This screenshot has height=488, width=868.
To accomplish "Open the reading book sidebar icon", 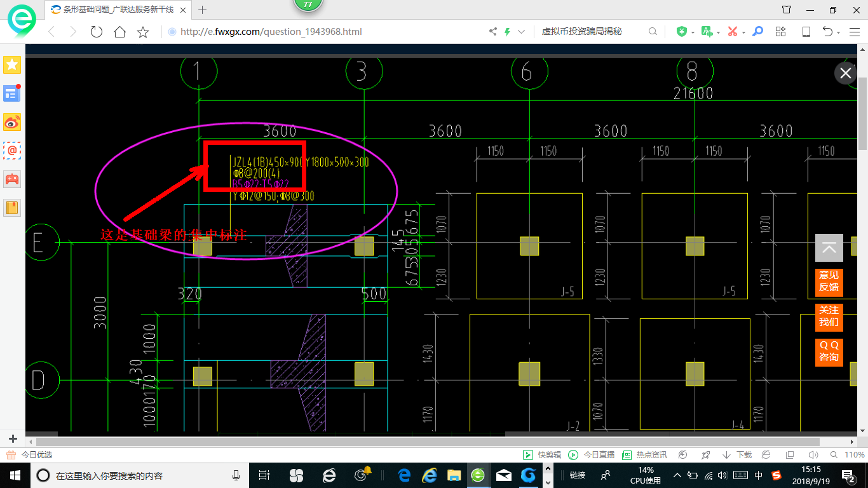I will 12,207.
